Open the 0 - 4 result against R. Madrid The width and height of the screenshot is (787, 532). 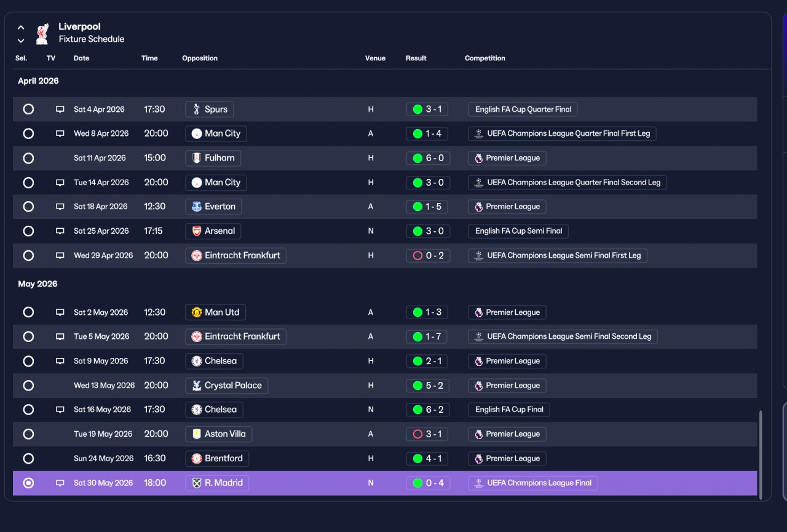(x=428, y=483)
